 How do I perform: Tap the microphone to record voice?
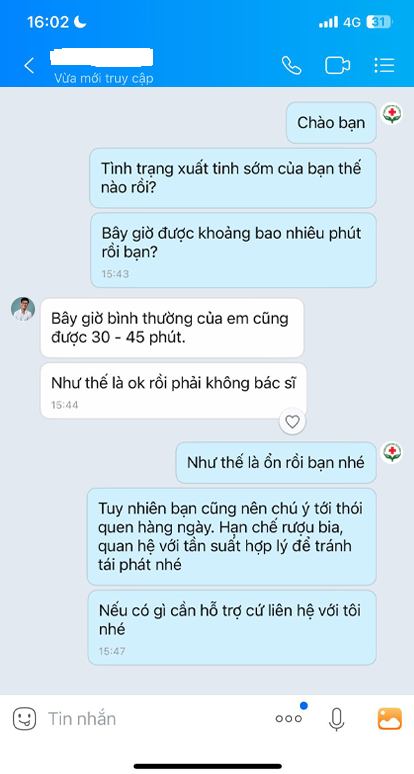(x=336, y=719)
